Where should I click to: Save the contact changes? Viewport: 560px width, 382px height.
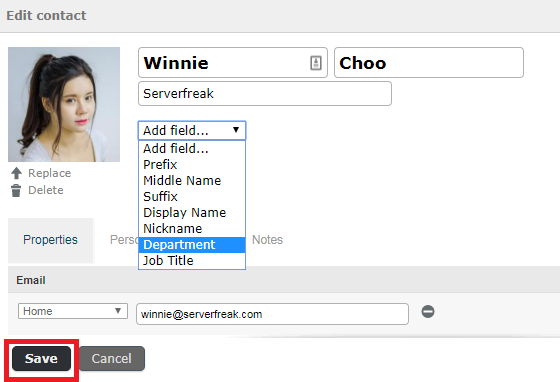[x=41, y=358]
